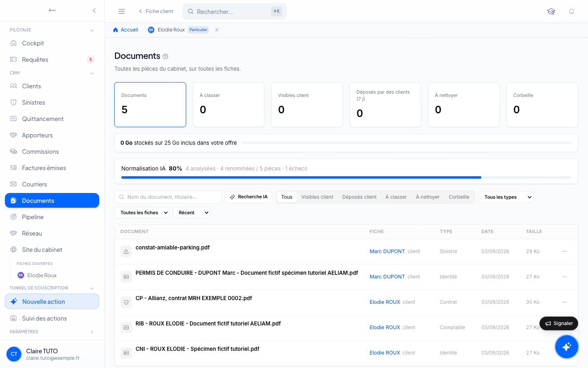This screenshot has width=588, height=368.
Task: Click the Nouvelle action sidebar button
Action: 52,302
